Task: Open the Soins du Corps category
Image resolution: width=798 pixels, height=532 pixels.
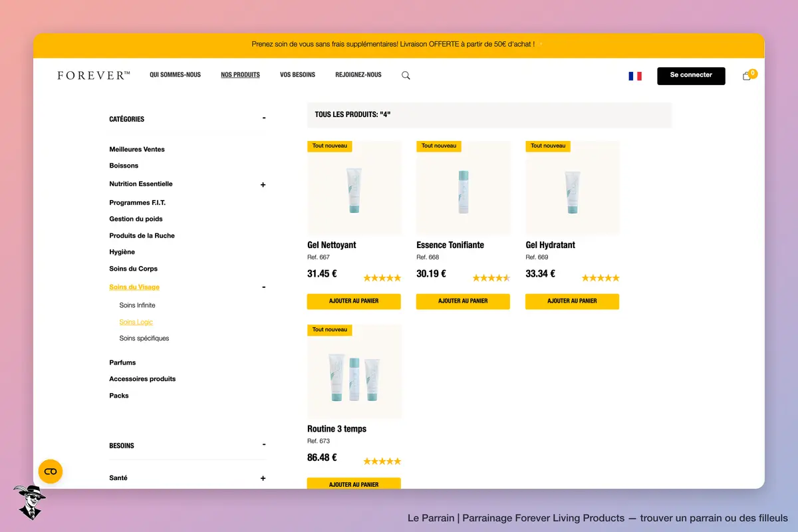Action: [x=133, y=269]
